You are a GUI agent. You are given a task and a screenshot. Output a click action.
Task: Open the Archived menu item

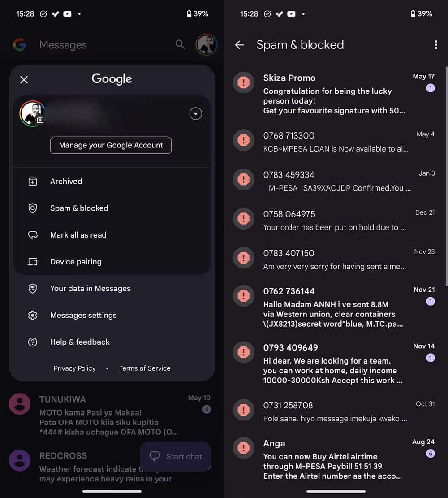tap(66, 182)
